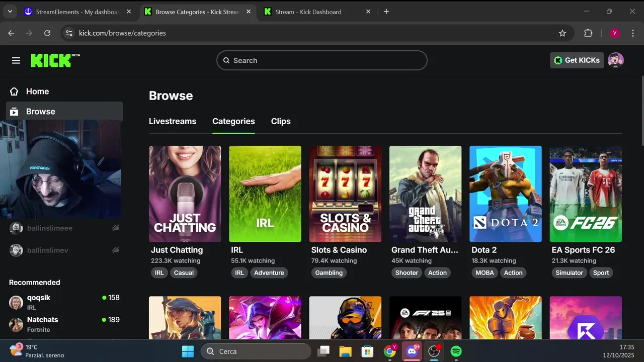The width and height of the screenshot is (644, 362).
Task: Open Microsoft Store from taskbar
Action: tap(367, 351)
